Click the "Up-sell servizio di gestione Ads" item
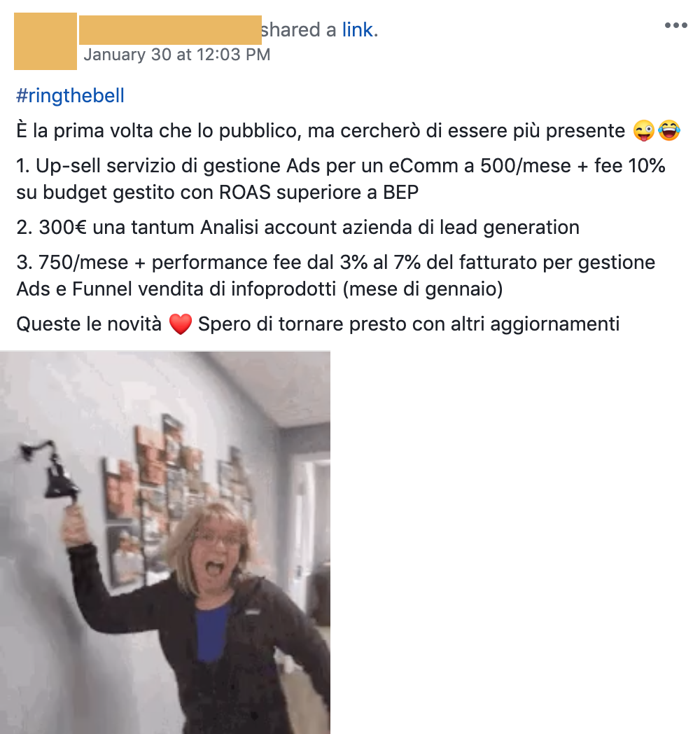Image resolution: width=700 pixels, height=734 pixels. pyautogui.click(x=341, y=179)
